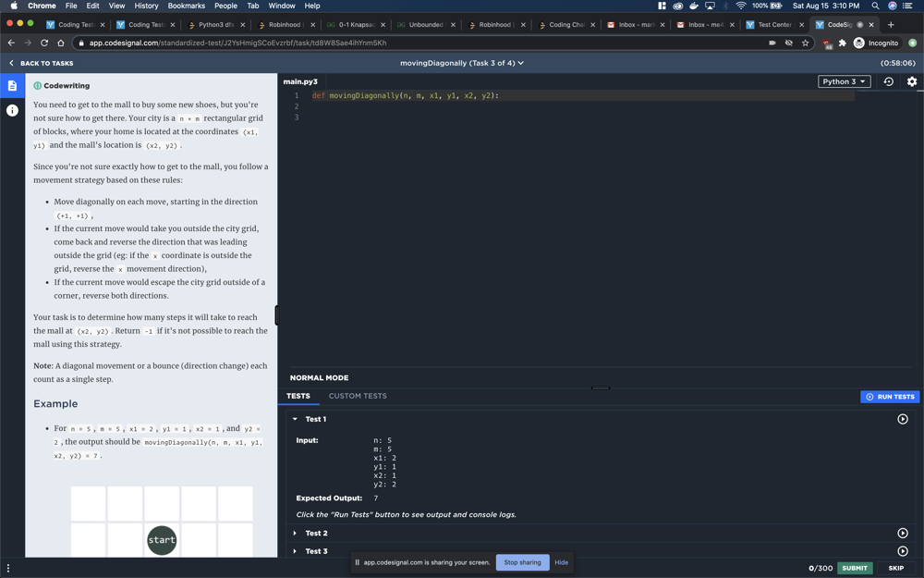
Task: Click the vertical splitter beside description panel
Action: pos(277,315)
